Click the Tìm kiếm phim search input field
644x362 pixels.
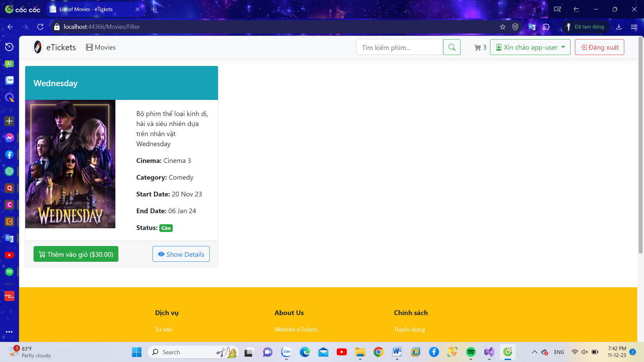(399, 47)
